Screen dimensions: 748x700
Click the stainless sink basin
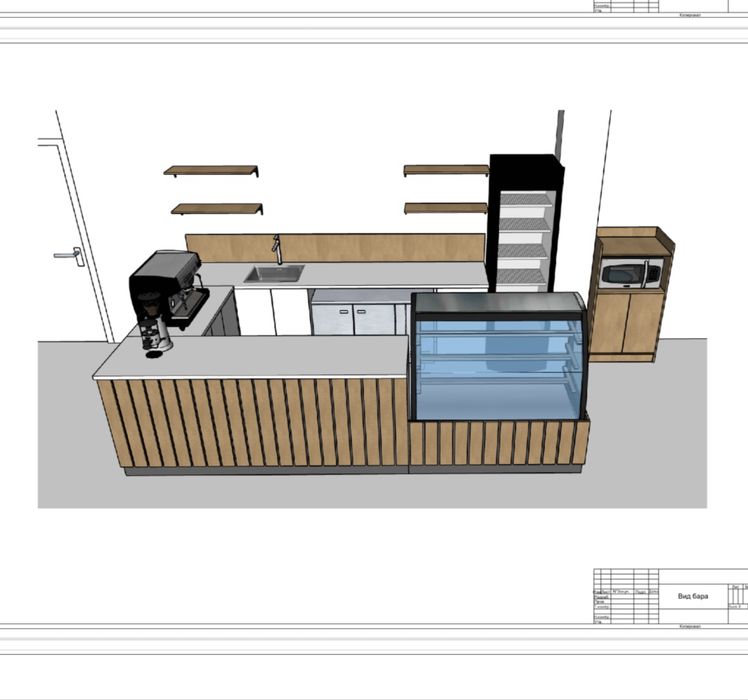pyautogui.click(x=274, y=274)
